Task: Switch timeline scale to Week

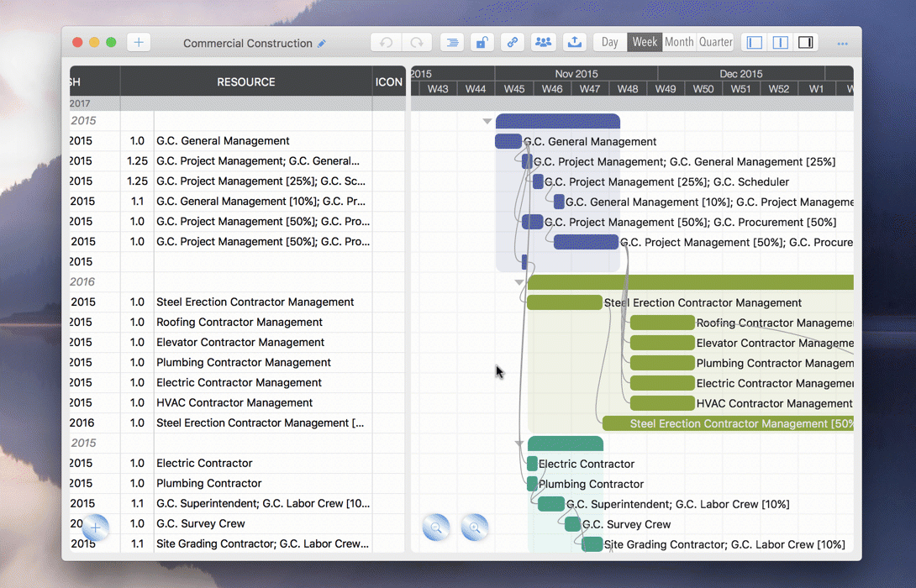Action: pyautogui.click(x=645, y=43)
